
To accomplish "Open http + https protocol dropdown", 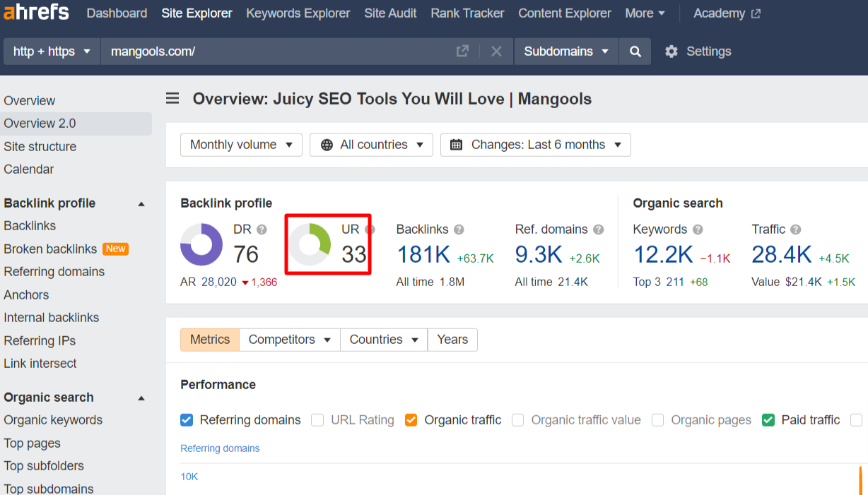I will (x=52, y=52).
